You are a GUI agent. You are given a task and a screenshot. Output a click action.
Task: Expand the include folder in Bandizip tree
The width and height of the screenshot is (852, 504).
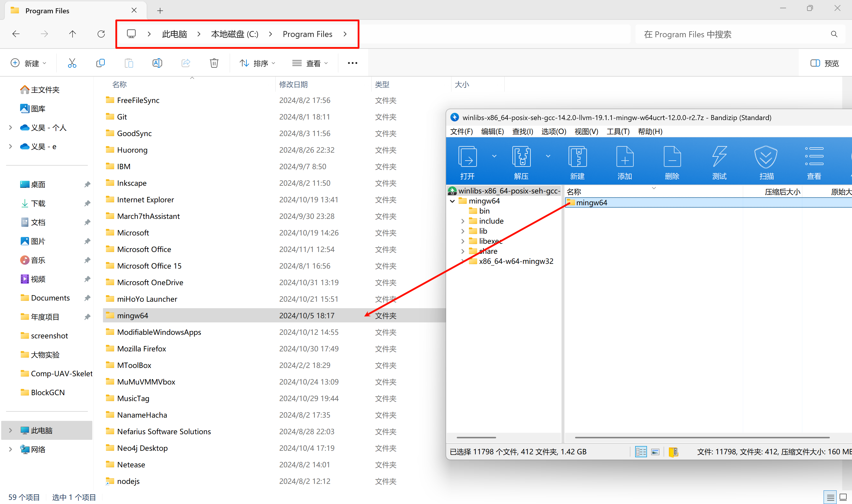[x=463, y=221]
